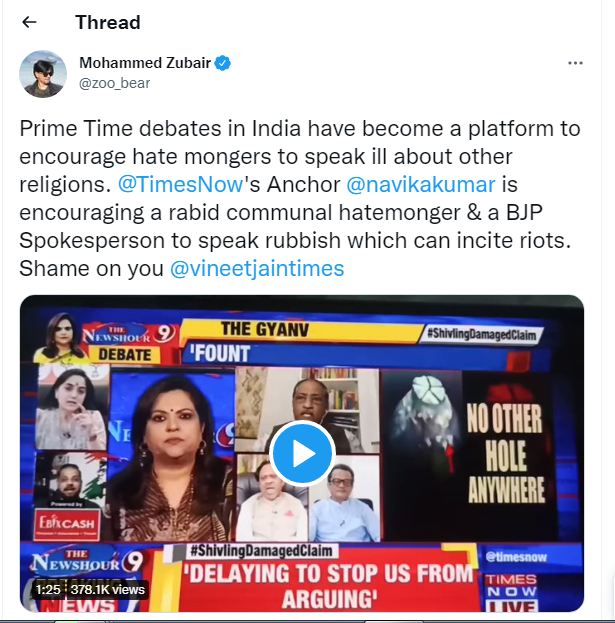Click the Thread heading
The width and height of the screenshot is (615, 623).
(108, 22)
